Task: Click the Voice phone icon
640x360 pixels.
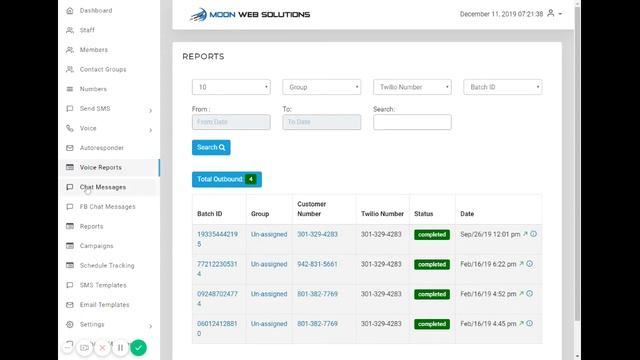Action: pos(70,128)
